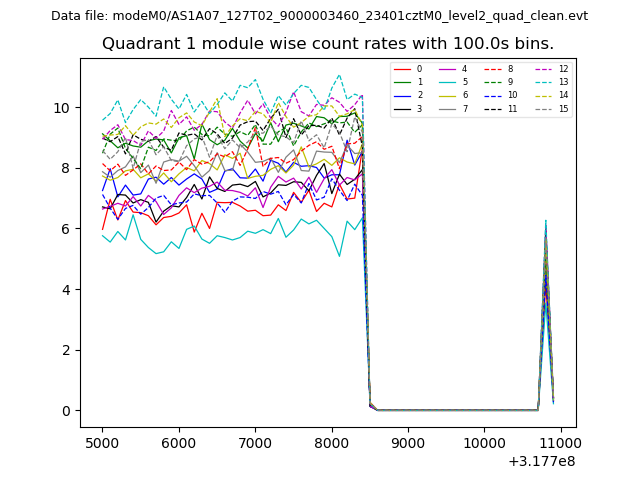The image size is (640, 480).
Task: Toggle legend label 10 in the legend
Action: click(512, 95)
